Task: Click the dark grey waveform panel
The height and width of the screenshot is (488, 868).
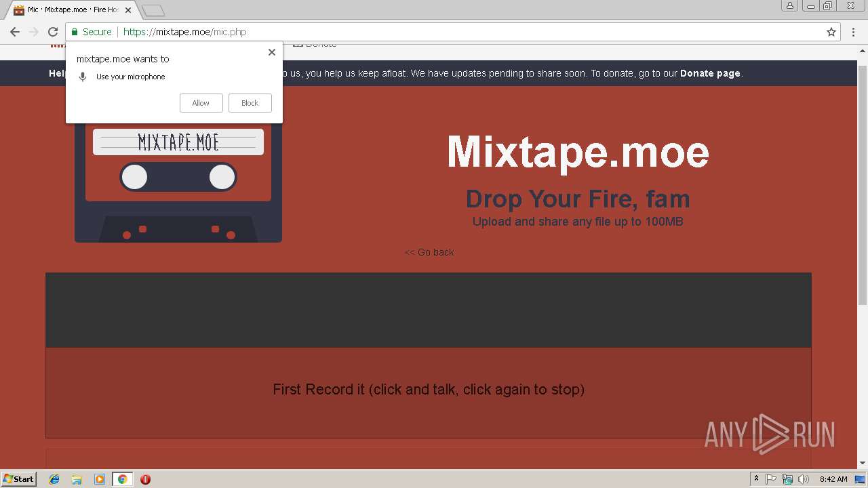Action: (x=429, y=310)
